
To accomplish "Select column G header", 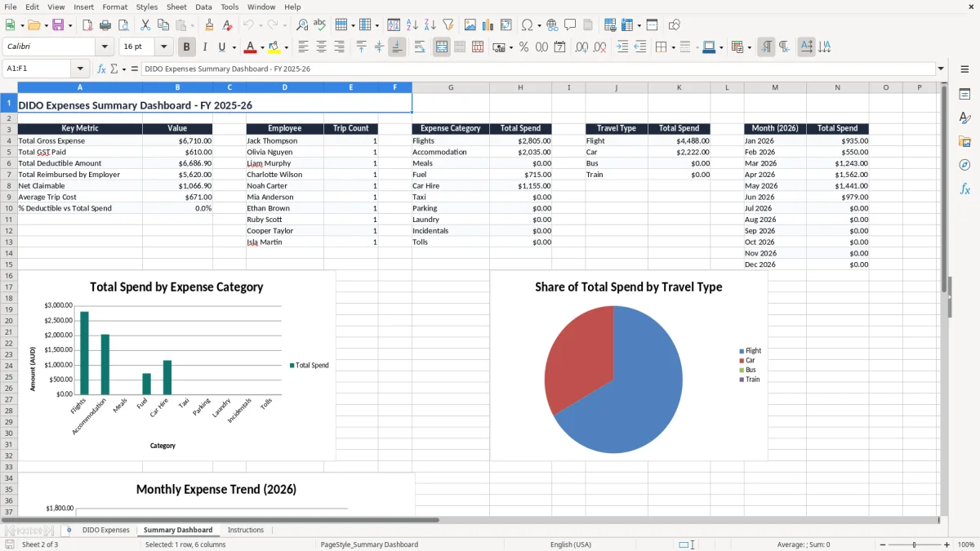I will pos(451,87).
